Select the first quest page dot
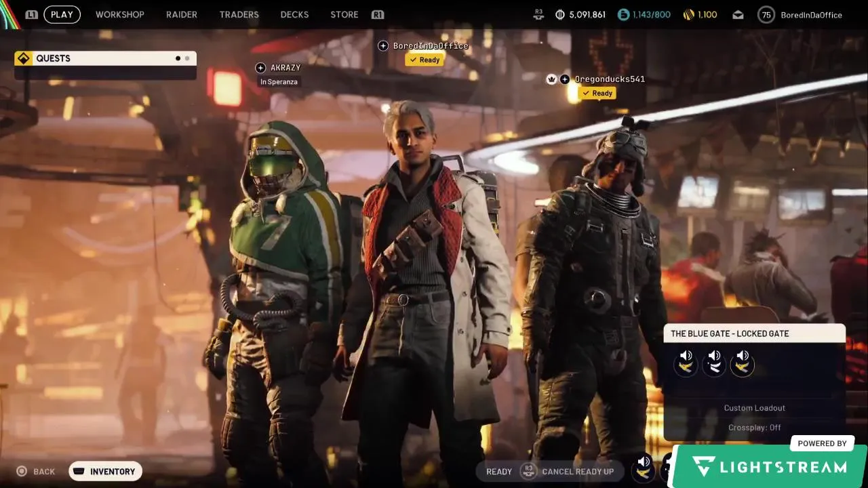This screenshot has height=488, width=868. [x=178, y=58]
